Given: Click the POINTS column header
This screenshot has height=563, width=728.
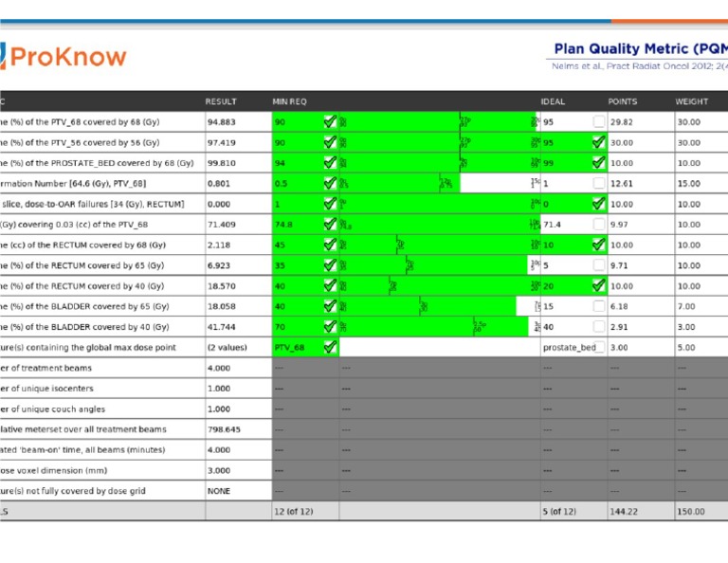Looking at the screenshot, I should coord(622,101).
